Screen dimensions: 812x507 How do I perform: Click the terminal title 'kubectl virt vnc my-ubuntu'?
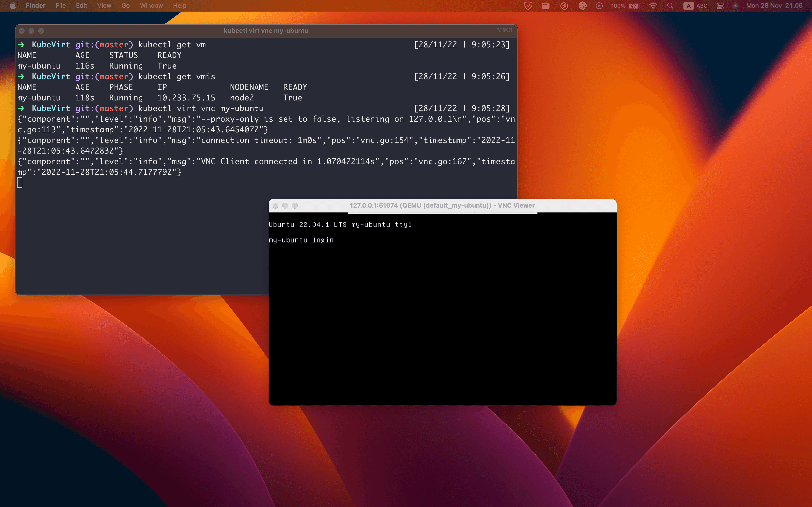[x=266, y=30]
